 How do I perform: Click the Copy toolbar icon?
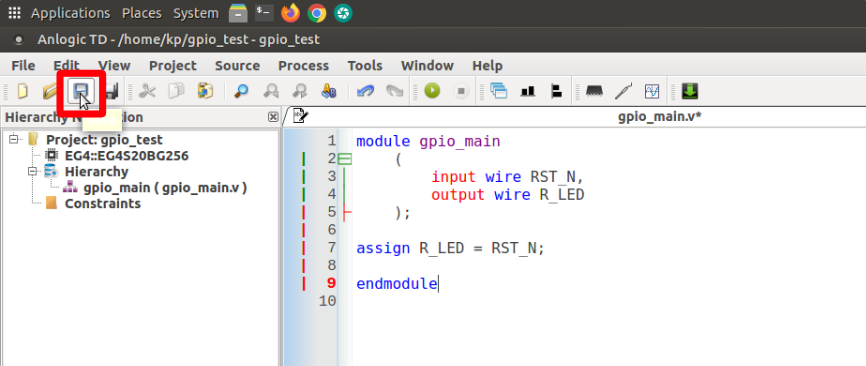pyautogui.click(x=176, y=91)
